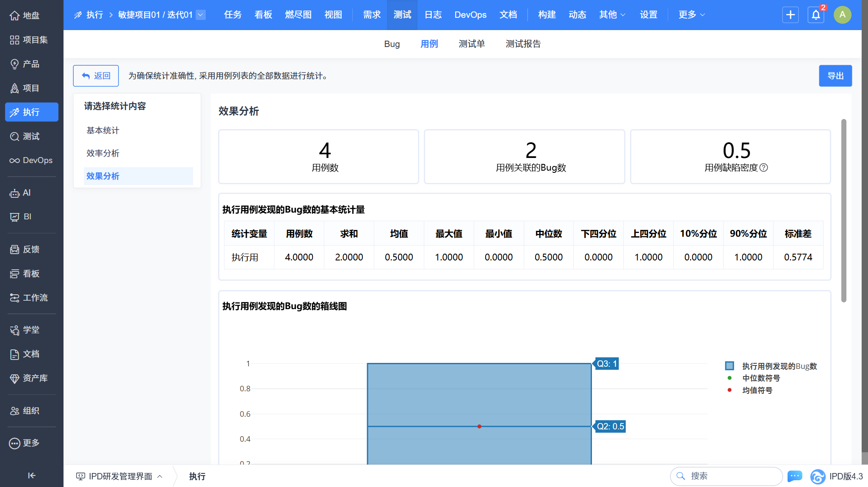The width and height of the screenshot is (868, 487).
Task: Click the 搜索 search field
Action: click(726, 476)
